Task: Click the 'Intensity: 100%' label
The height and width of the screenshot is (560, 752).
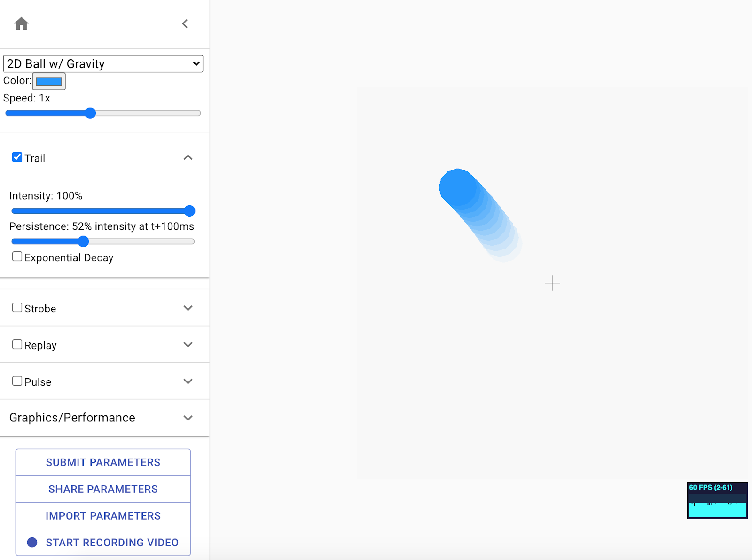Action: (46, 196)
